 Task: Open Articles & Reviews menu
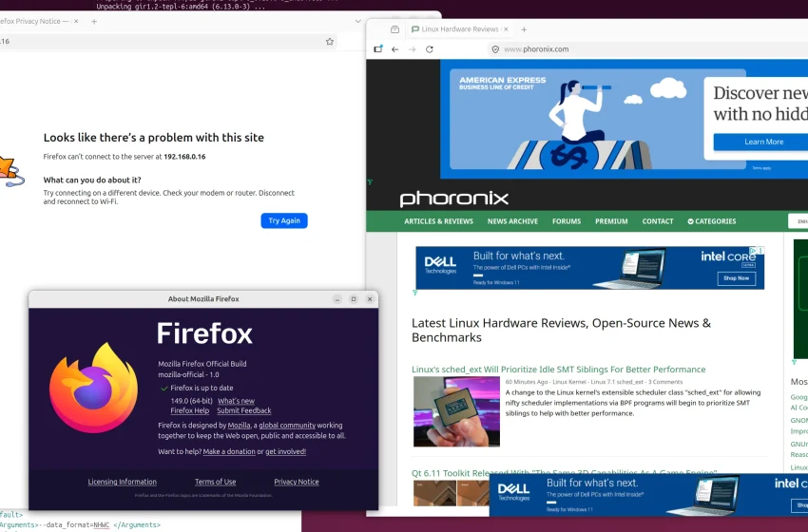click(x=438, y=221)
